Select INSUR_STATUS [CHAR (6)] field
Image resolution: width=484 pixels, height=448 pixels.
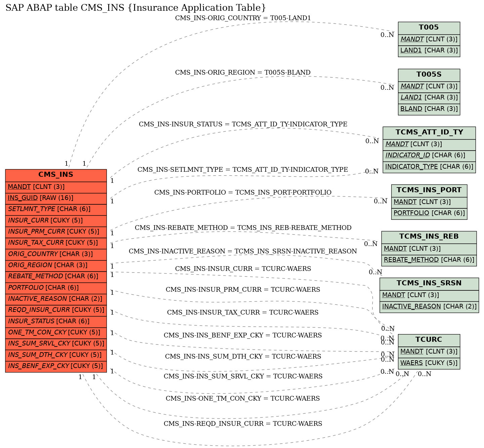click(x=56, y=321)
